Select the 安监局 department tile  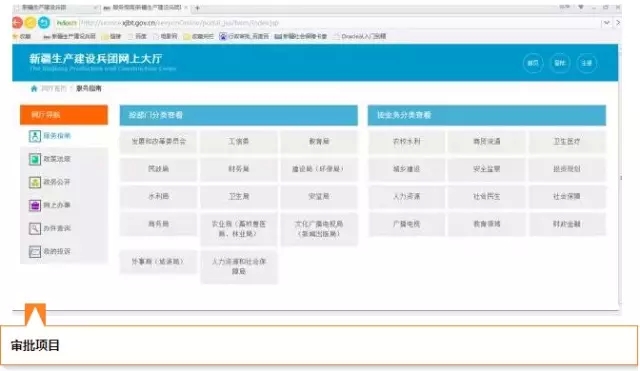pos(319,196)
